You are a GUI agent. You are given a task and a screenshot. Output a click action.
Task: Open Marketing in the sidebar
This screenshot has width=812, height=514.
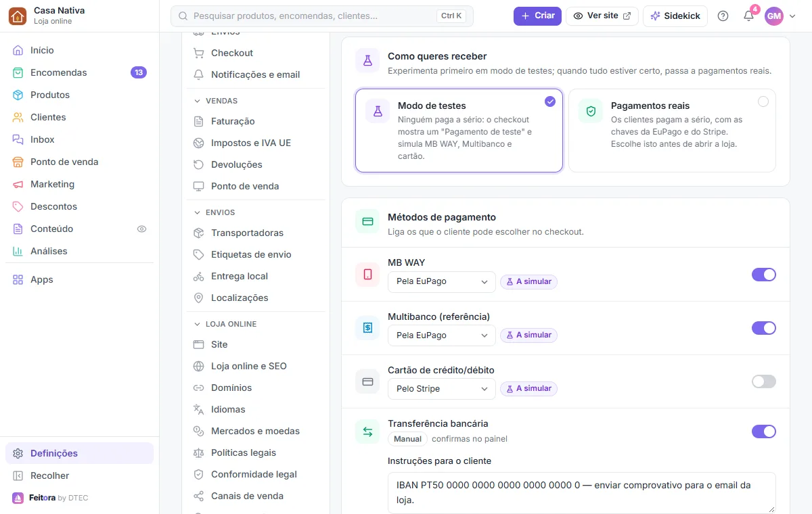click(x=79, y=184)
